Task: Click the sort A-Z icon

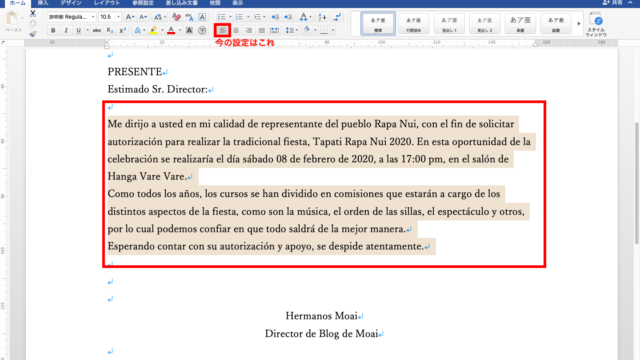Action: (322, 17)
